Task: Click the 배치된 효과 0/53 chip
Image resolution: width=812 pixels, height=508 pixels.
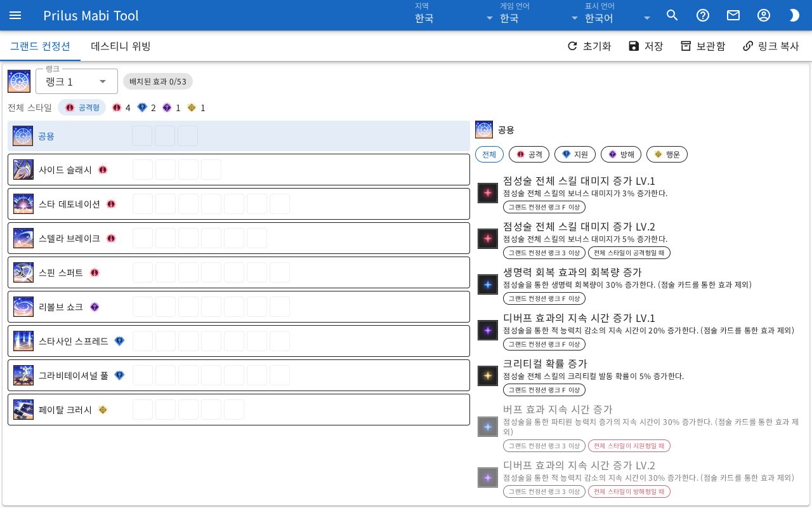Action: click(x=158, y=81)
